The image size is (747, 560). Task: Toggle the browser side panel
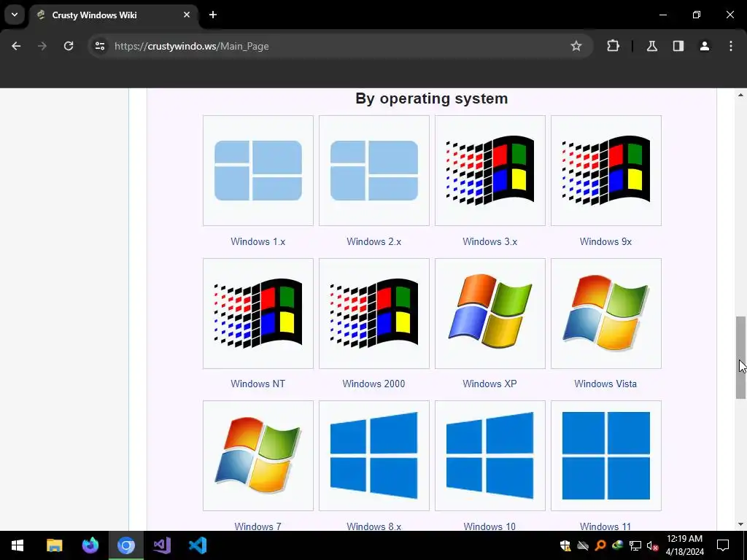pyautogui.click(x=678, y=46)
